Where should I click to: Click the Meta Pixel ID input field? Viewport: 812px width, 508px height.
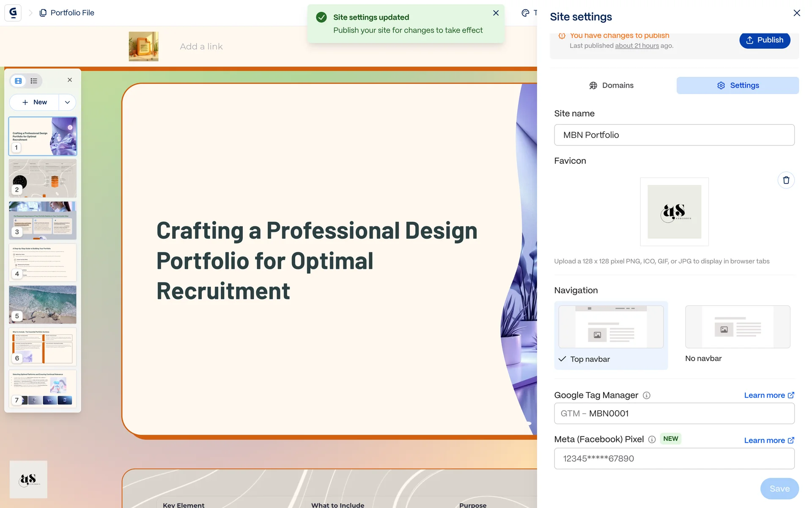click(674, 458)
